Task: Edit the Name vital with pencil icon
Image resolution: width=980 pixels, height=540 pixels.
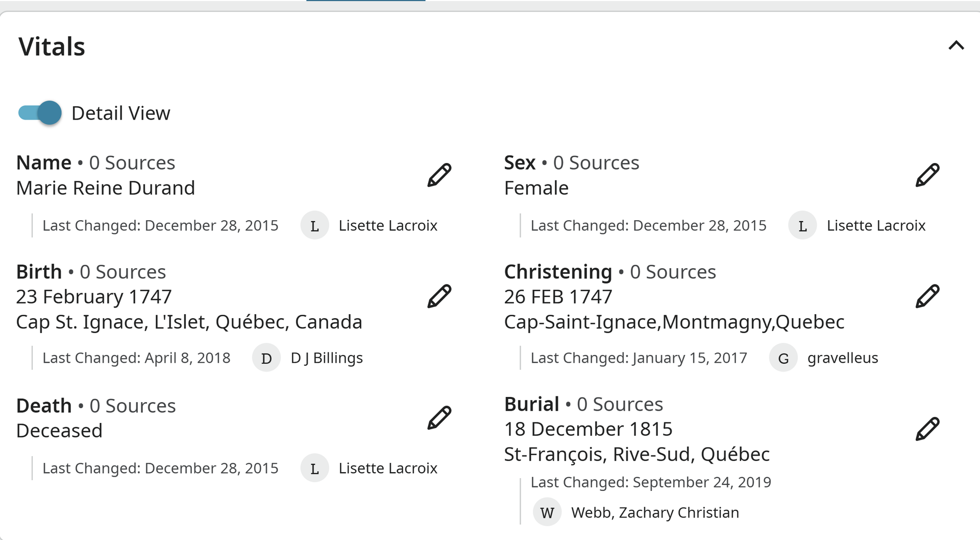Action: [x=439, y=175]
